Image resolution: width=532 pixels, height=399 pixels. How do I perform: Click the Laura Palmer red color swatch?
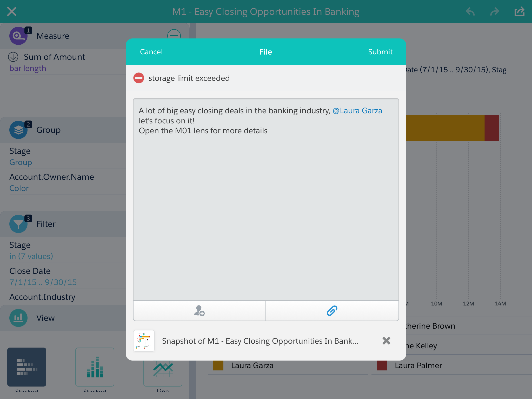coord(382,365)
